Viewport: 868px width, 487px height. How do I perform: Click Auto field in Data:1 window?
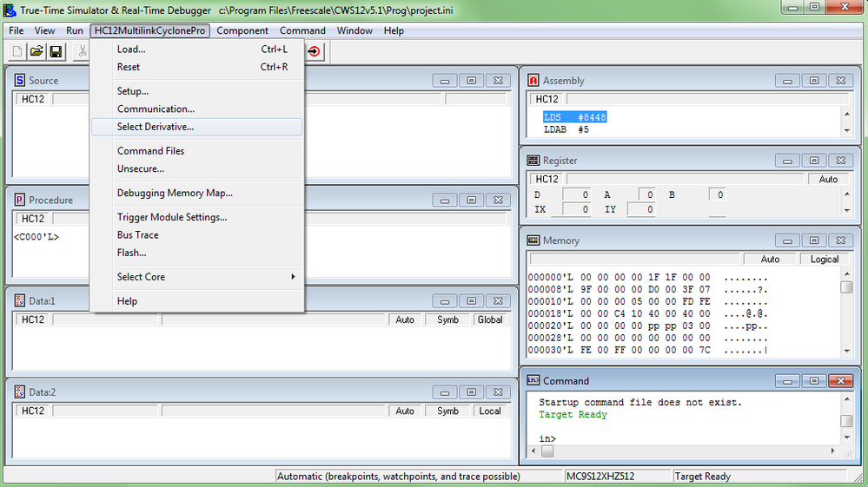(405, 319)
